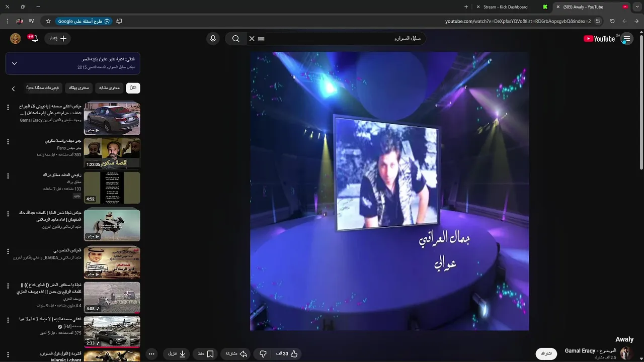The width and height of the screenshot is (644, 362).
Task: Open the YouTube hamburger guide menu
Action: point(627,39)
